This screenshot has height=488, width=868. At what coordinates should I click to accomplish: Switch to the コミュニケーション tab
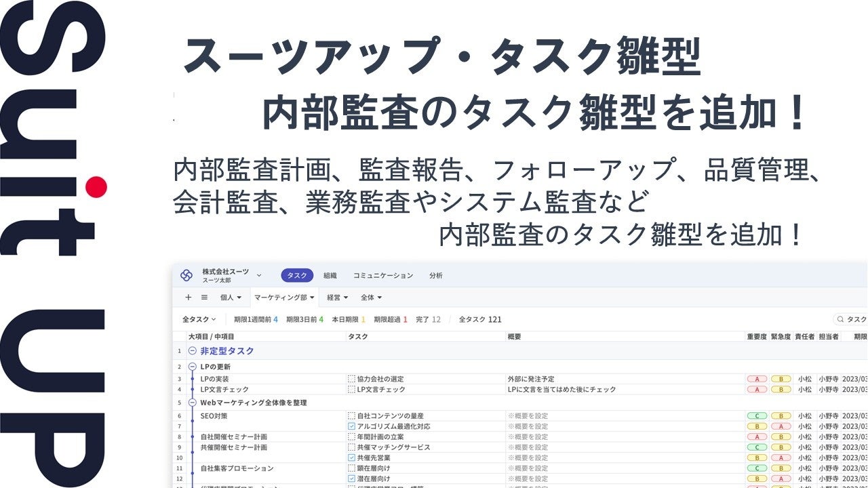(383, 276)
